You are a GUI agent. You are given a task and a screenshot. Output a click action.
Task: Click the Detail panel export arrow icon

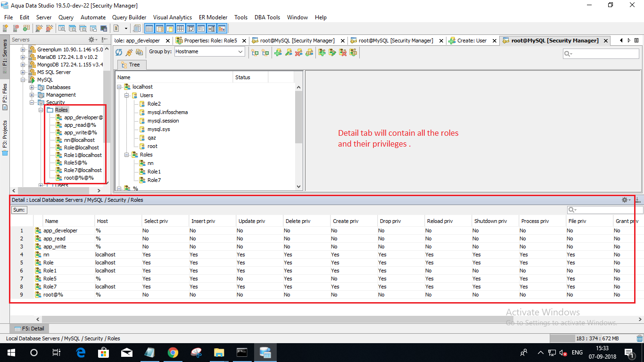coord(637,200)
